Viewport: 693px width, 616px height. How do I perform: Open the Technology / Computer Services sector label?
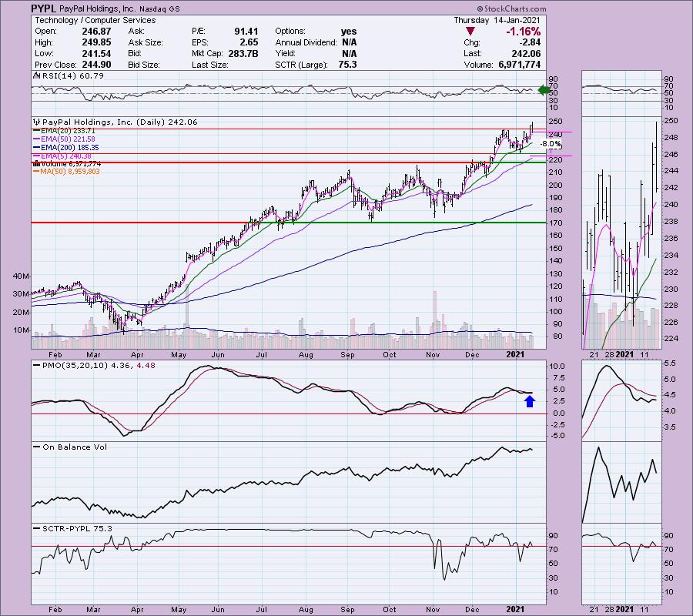pyautogui.click(x=95, y=20)
